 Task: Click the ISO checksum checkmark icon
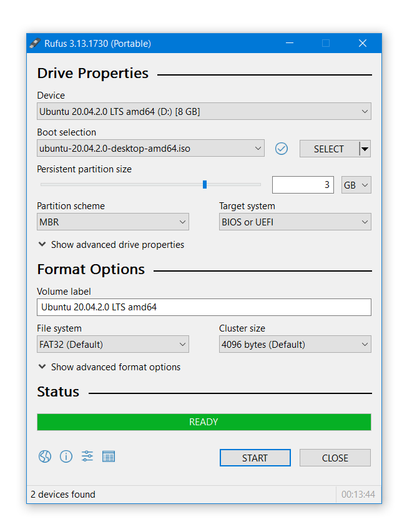pyautogui.click(x=282, y=149)
